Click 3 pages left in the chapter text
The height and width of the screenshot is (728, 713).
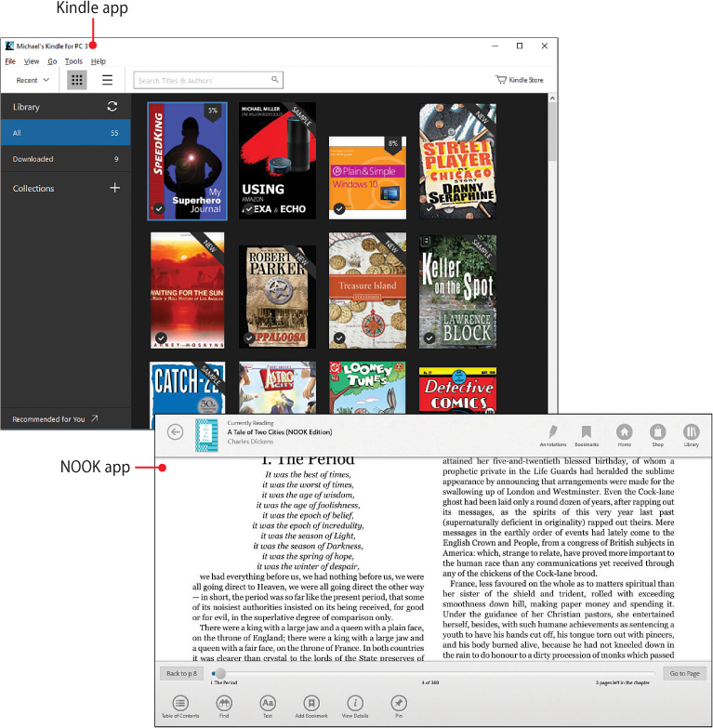pyautogui.click(x=623, y=682)
